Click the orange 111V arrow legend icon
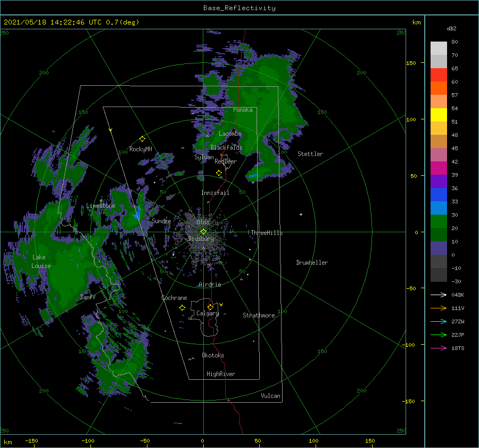The height and width of the screenshot is (448, 479). tap(439, 308)
